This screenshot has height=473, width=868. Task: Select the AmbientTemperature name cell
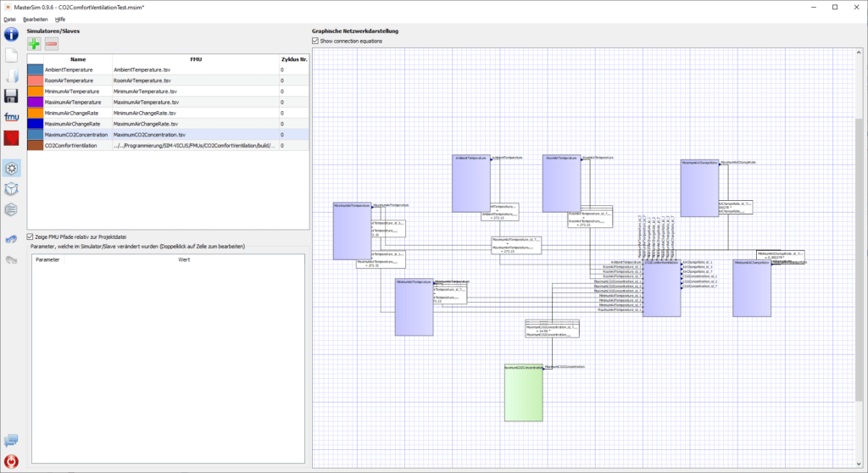coord(77,70)
